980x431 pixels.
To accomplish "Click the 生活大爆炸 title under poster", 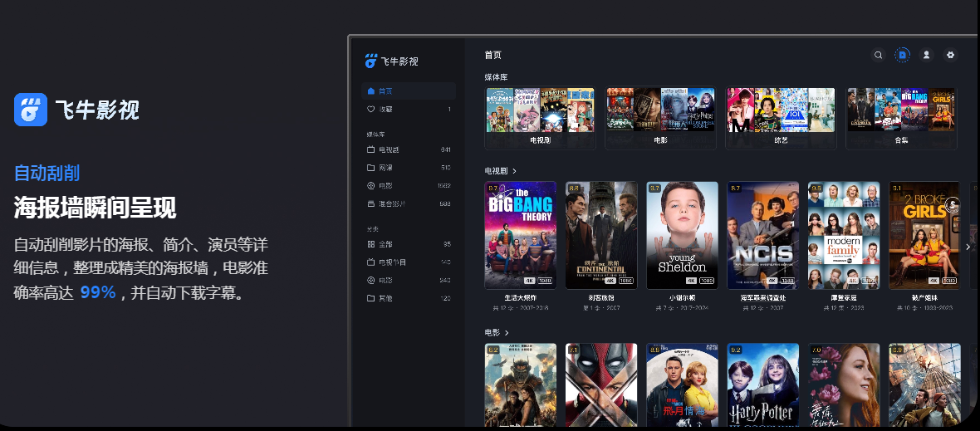I will coord(521,298).
